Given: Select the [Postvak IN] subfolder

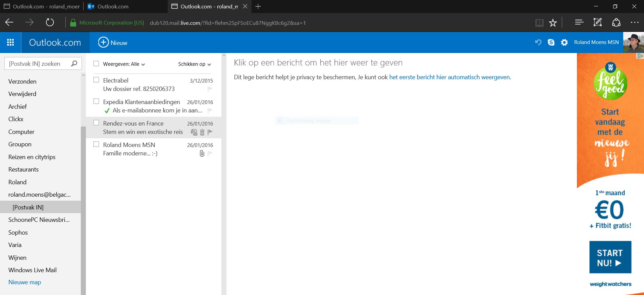Looking at the screenshot, I should (x=40, y=207).
